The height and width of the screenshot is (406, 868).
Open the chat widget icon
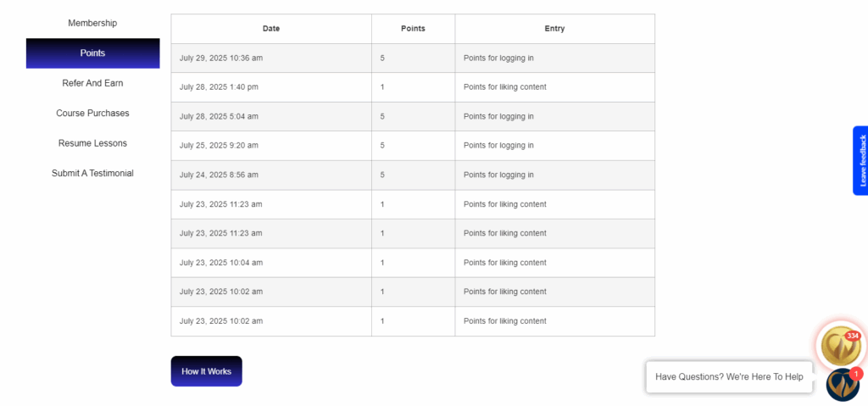click(843, 384)
